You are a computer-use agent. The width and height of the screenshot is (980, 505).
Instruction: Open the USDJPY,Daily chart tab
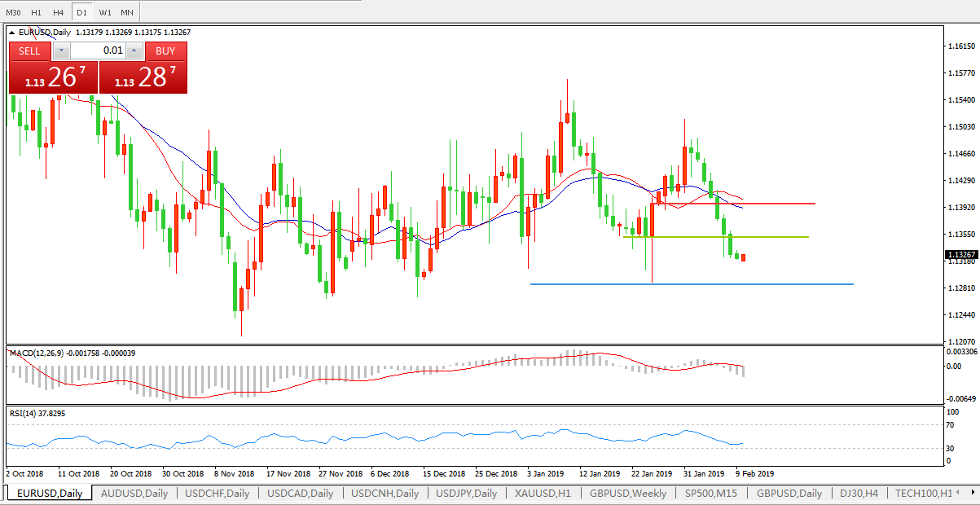465,493
